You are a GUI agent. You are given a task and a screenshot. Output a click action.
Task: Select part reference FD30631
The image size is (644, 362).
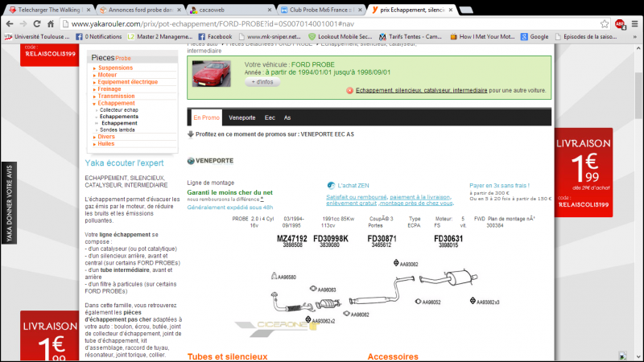[448, 239]
